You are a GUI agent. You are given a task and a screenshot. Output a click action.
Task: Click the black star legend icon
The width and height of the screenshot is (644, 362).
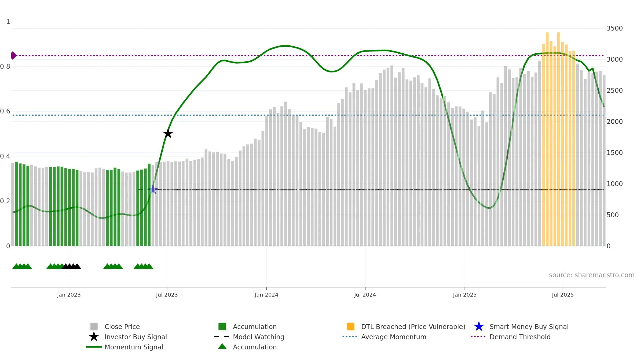pos(94,337)
